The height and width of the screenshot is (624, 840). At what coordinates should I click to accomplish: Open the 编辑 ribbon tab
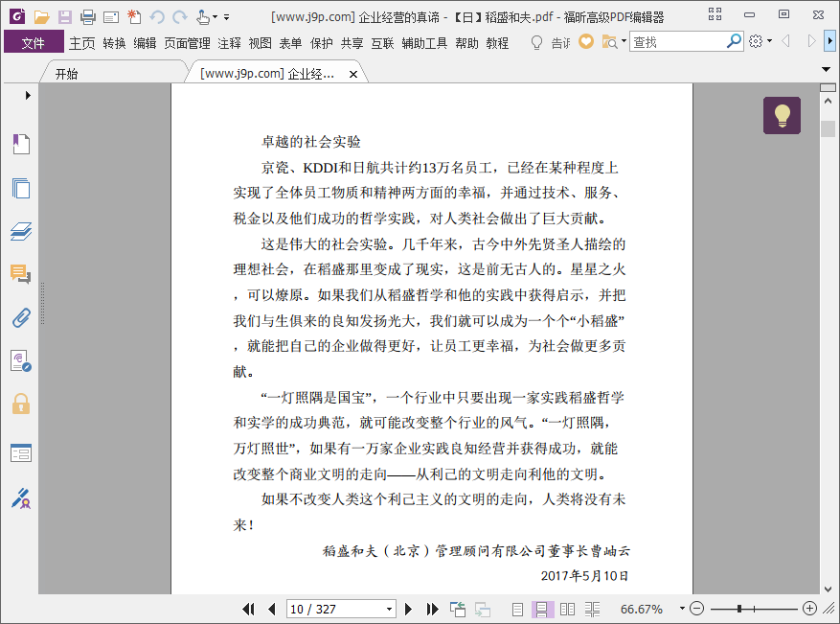[x=145, y=43]
